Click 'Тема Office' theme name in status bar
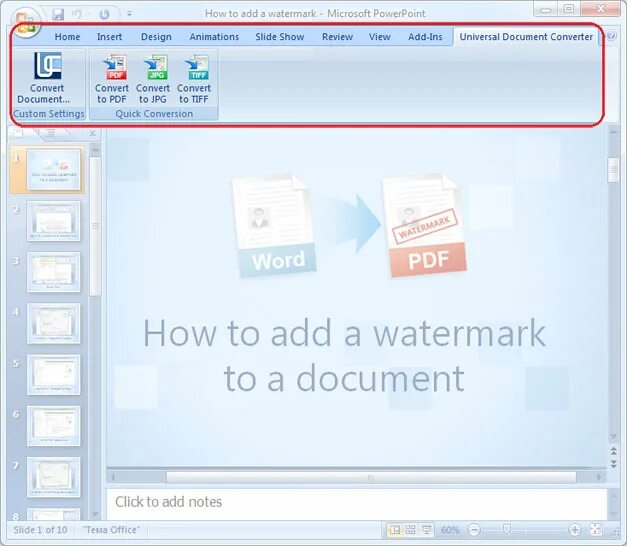The width and height of the screenshot is (627, 546). coord(111,530)
